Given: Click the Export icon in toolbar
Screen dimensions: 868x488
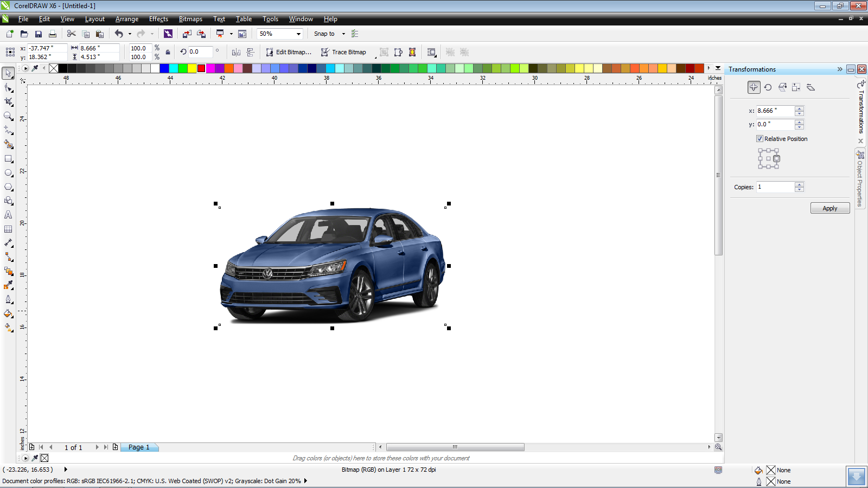Looking at the screenshot, I should pos(201,34).
